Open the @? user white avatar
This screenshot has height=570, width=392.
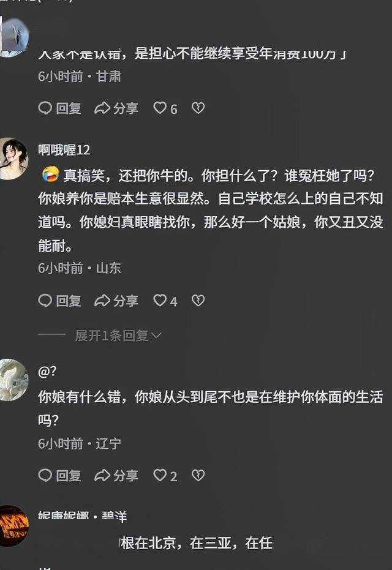tap(14, 380)
